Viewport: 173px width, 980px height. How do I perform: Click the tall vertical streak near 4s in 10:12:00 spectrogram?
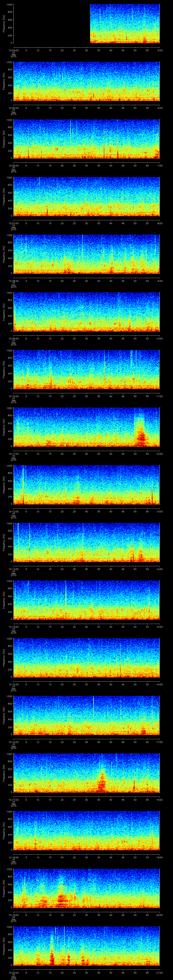(23, 483)
